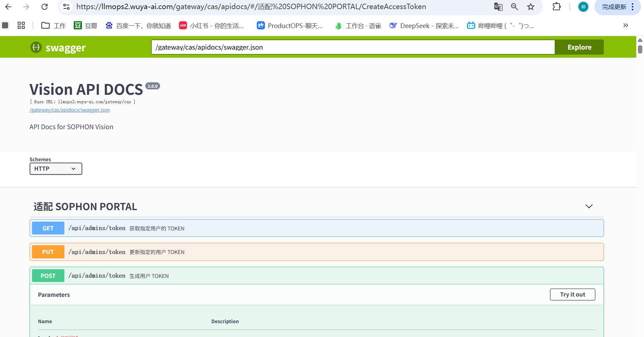Click the scrollbar up arrow
Screen dimensions: 644x337
coord(640,40)
